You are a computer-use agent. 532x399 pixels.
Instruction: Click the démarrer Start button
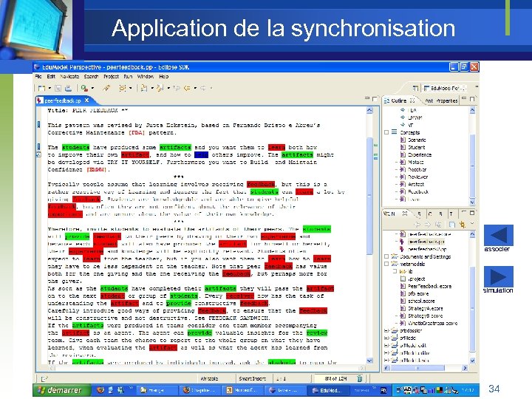pyautogui.click(x=62, y=390)
